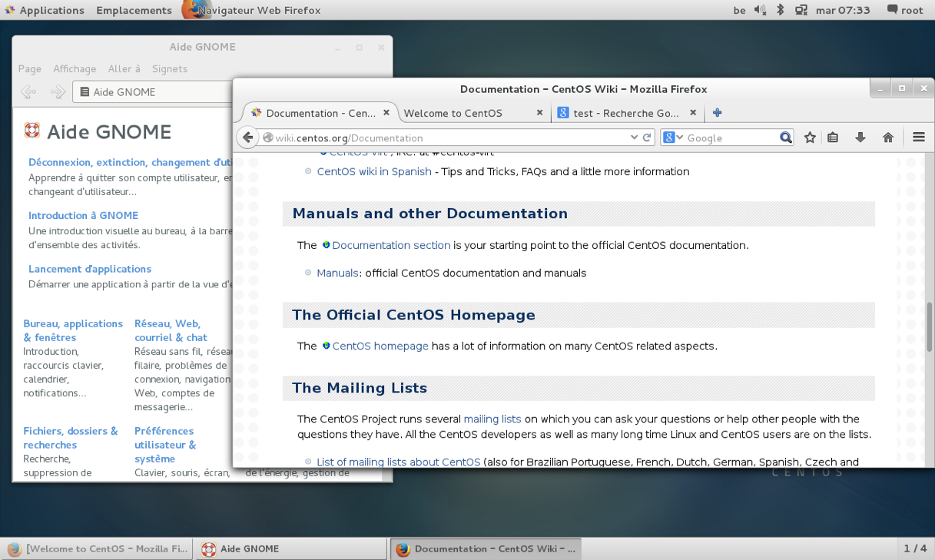Open a new Firefox tab
Screen dimensions: 935x560
(x=717, y=112)
